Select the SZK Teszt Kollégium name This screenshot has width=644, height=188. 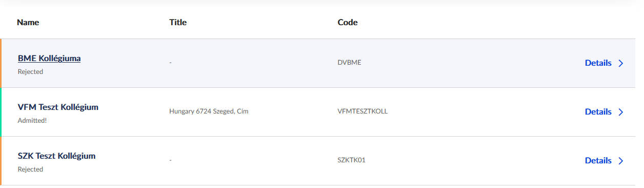56,156
